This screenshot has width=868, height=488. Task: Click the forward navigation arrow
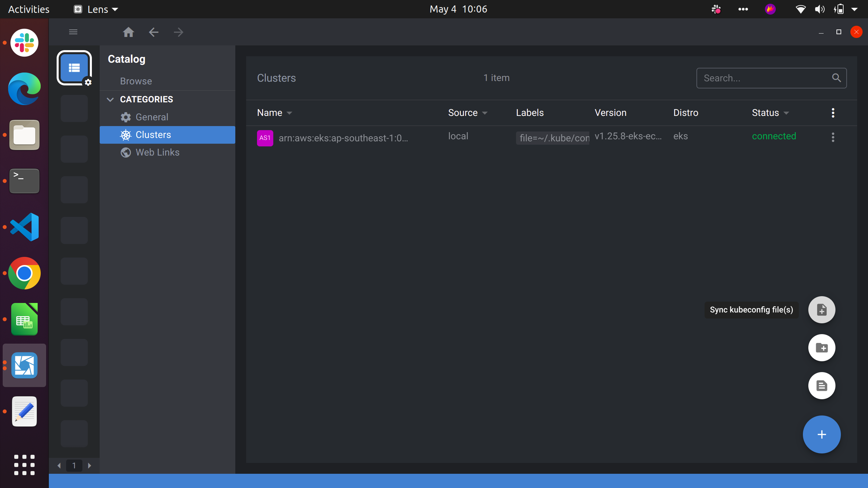point(178,32)
